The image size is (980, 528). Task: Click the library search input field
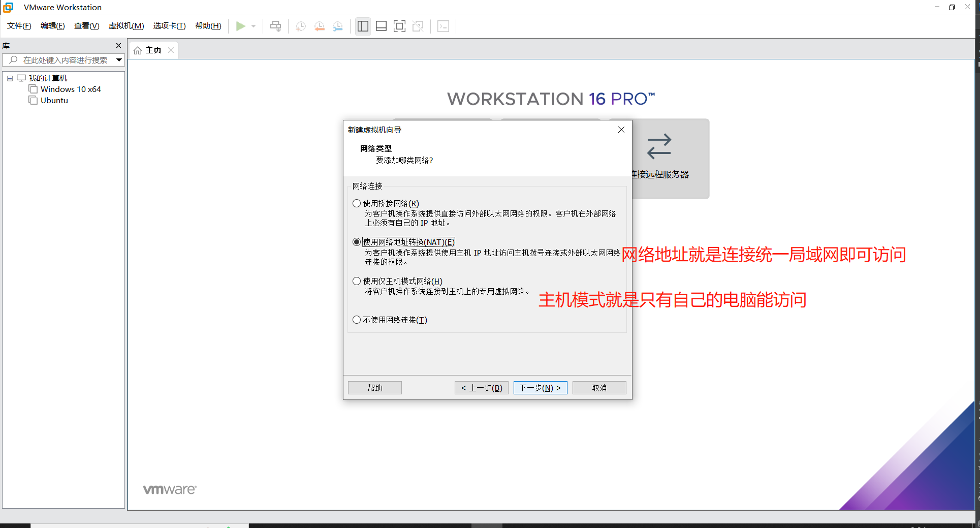point(65,60)
